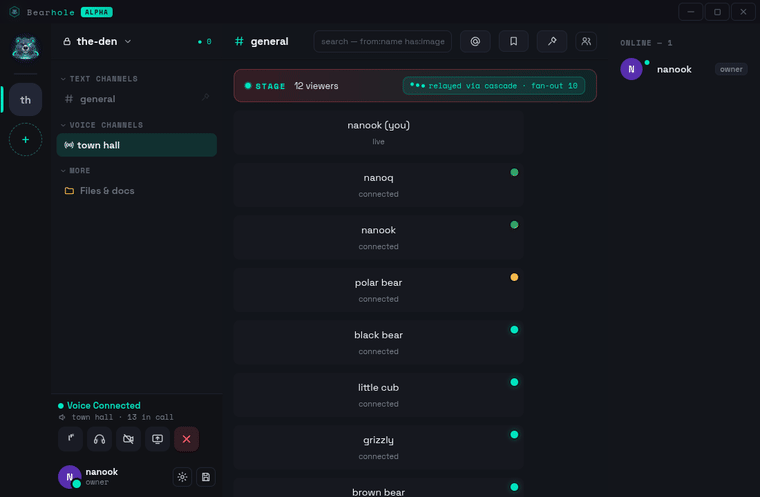Toggle the camera off button
Viewport: 760px width, 497px height.
pyautogui.click(x=128, y=439)
